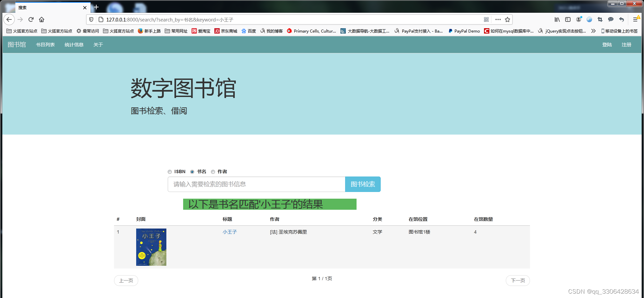Screen dimensions: 644x298
Task: Open the PayPal Demo bookmark
Action: (x=464, y=31)
